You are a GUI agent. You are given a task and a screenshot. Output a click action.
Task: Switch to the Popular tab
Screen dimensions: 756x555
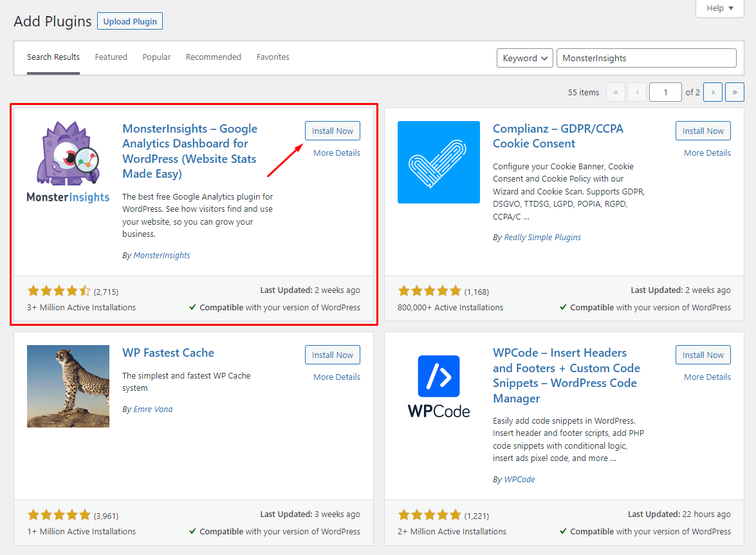coord(157,57)
